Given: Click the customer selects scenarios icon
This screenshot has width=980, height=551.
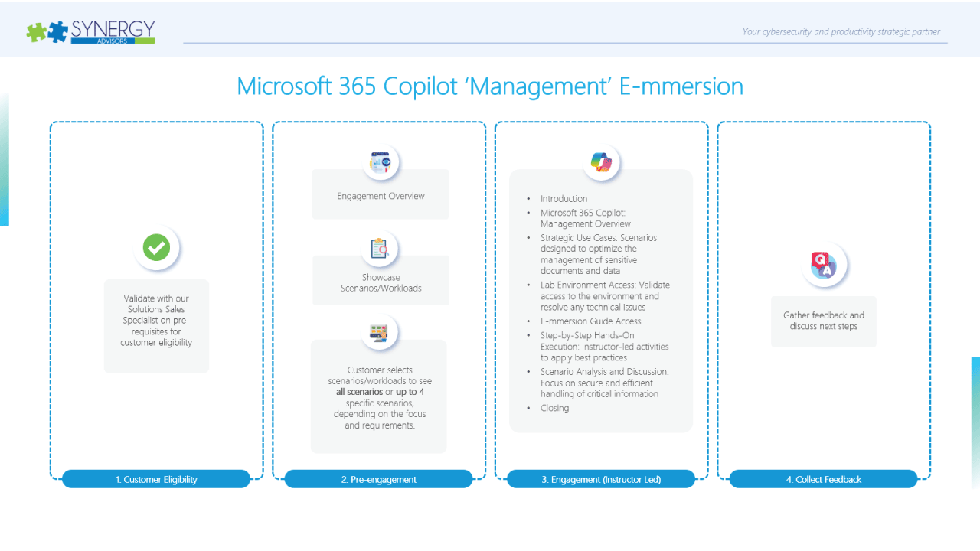Looking at the screenshot, I should click(x=379, y=332).
